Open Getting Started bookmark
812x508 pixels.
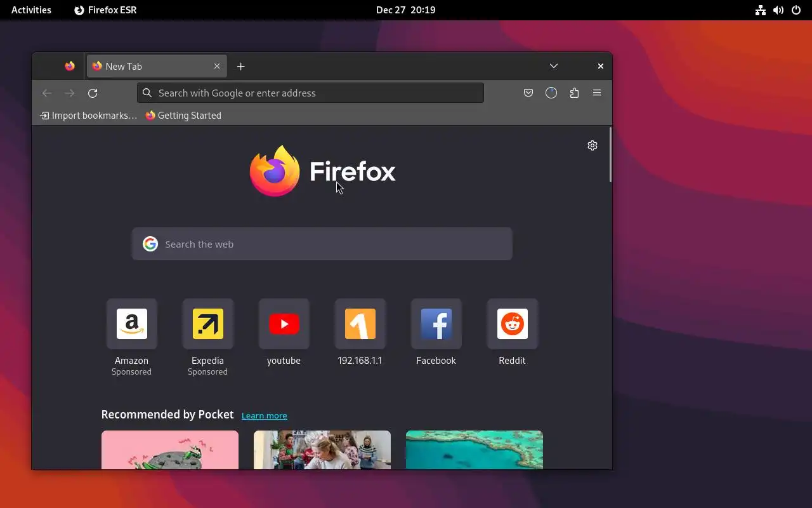(183, 116)
